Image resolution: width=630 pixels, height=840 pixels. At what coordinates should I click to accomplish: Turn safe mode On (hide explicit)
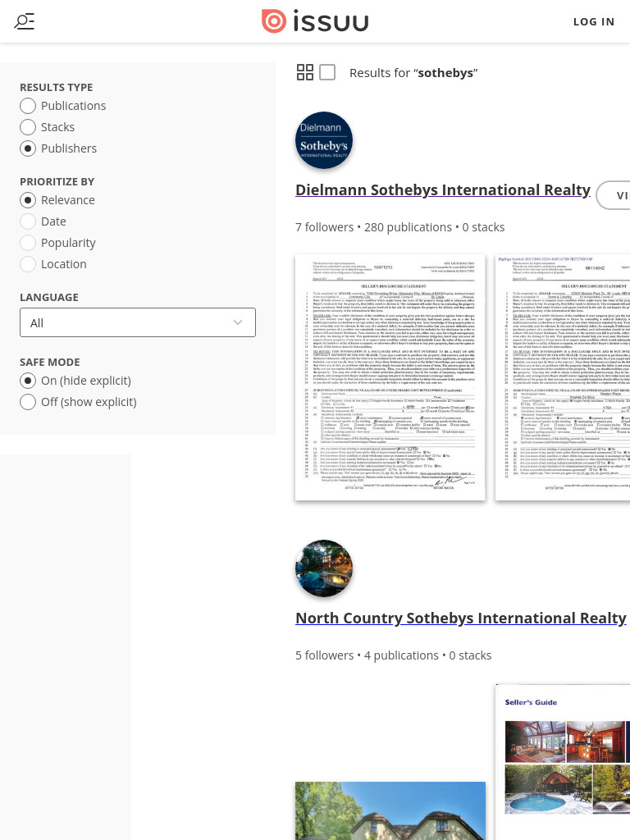[x=75, y=381]
